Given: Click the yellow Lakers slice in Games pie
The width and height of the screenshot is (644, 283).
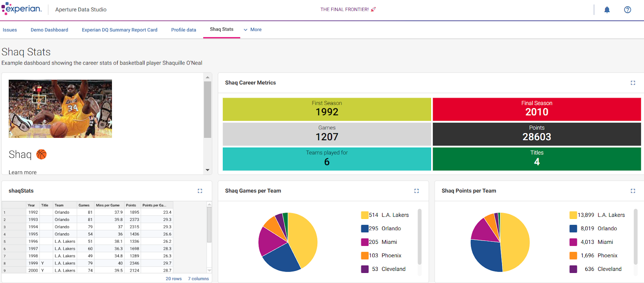Looking at the screenshot, I should (x=304, y=240).
